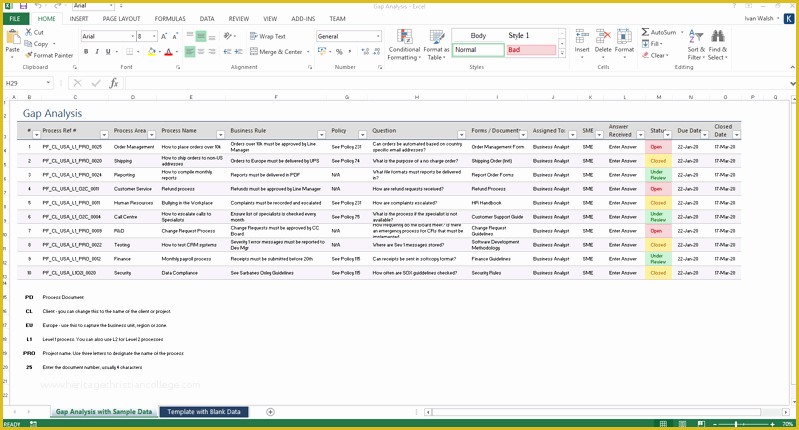
Task: Toggle Align Left
Action: click(190, 52)
